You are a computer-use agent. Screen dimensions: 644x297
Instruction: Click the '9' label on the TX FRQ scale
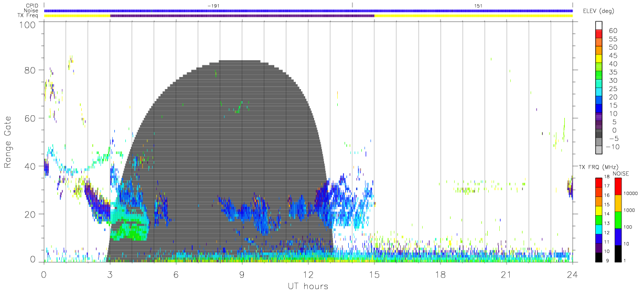tap(607, 261)
